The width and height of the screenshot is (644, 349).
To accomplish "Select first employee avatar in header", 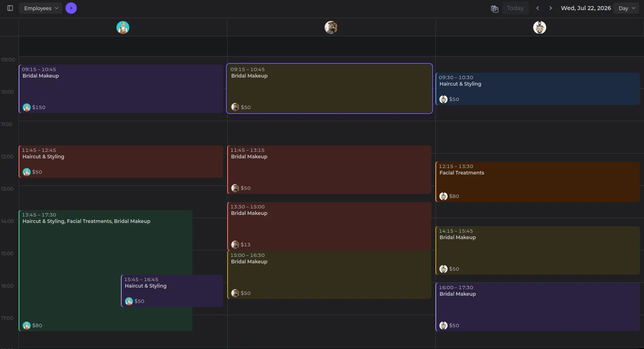I will (x=123, y=27).
